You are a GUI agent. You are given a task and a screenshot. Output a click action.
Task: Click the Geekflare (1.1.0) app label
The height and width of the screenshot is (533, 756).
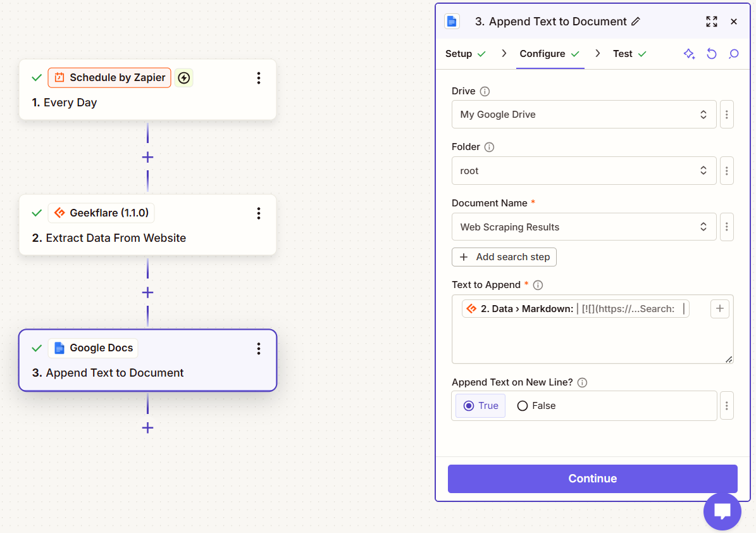(x=101, y=213)
